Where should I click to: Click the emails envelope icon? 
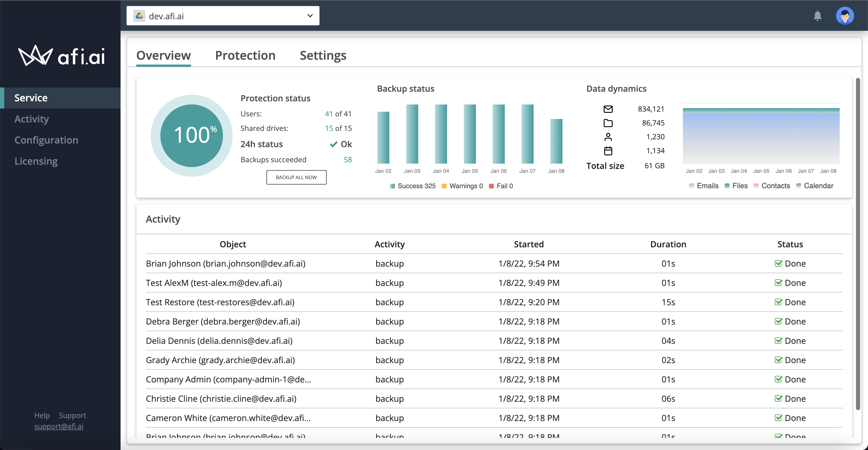tap(608, 109)
